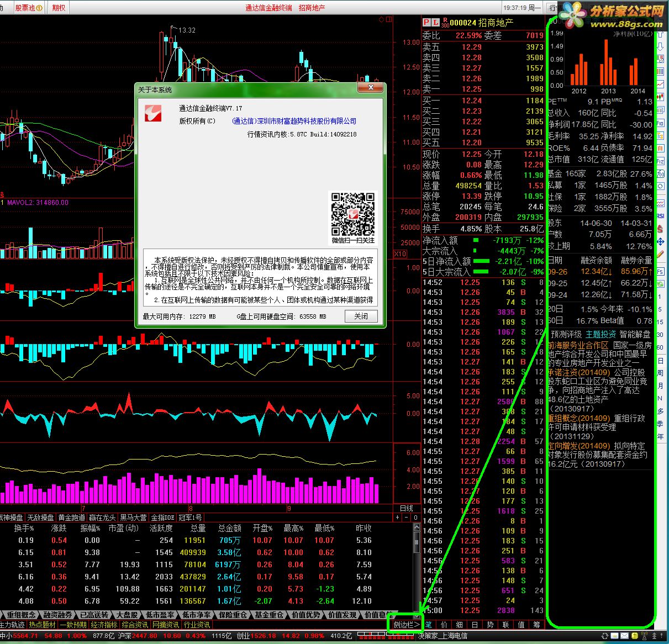
Task: Select the 赢在龙头 indicator tab
Action: click(102, 518)
